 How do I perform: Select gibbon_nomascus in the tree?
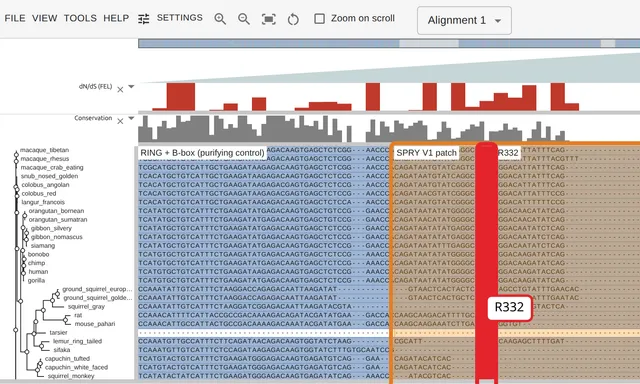pos(57,237)
